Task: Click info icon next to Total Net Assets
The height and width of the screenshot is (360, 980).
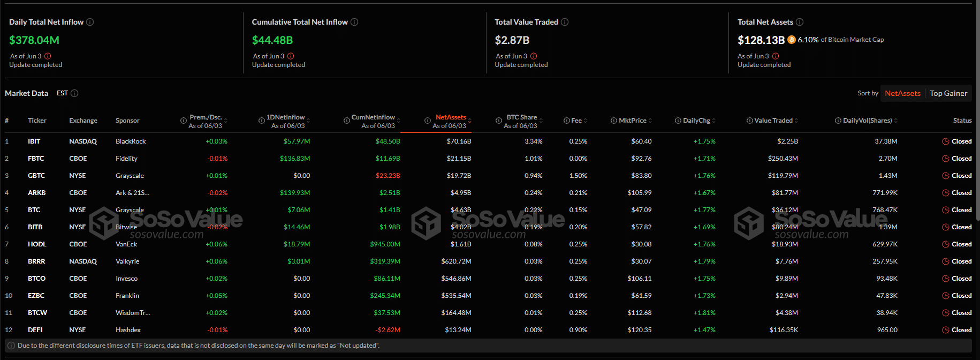Action: coord(800,22)
